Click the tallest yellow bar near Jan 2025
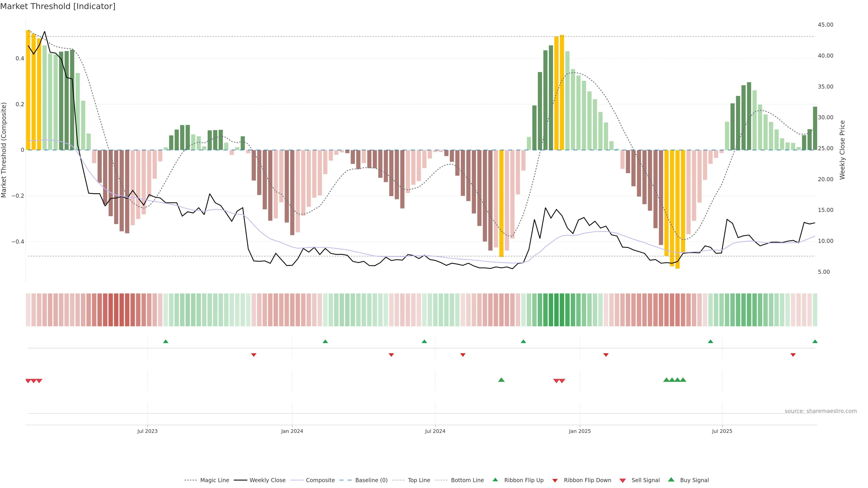This screenshot has height=488, width=868. click(562, 92)
